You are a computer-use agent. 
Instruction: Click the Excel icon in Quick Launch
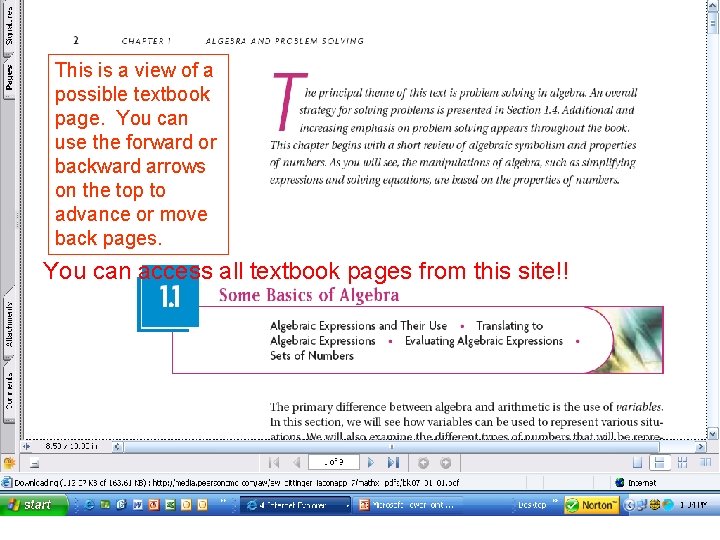pos(170,505)
